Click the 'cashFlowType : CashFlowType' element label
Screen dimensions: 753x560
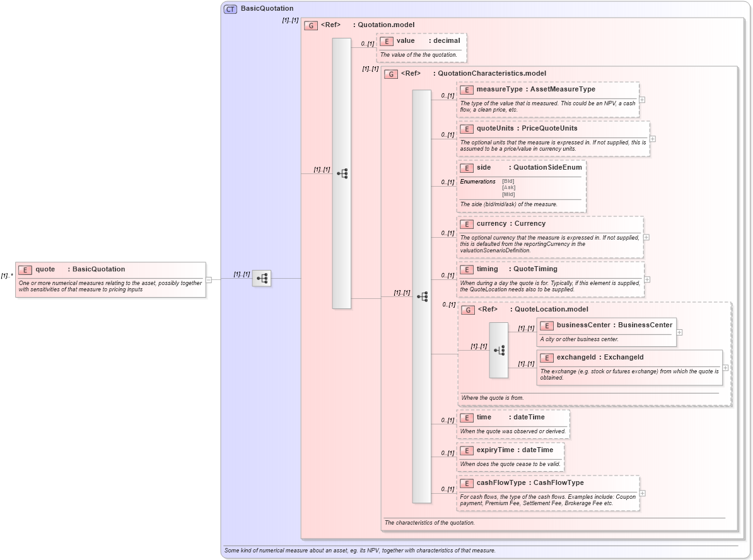coord(530,482)
